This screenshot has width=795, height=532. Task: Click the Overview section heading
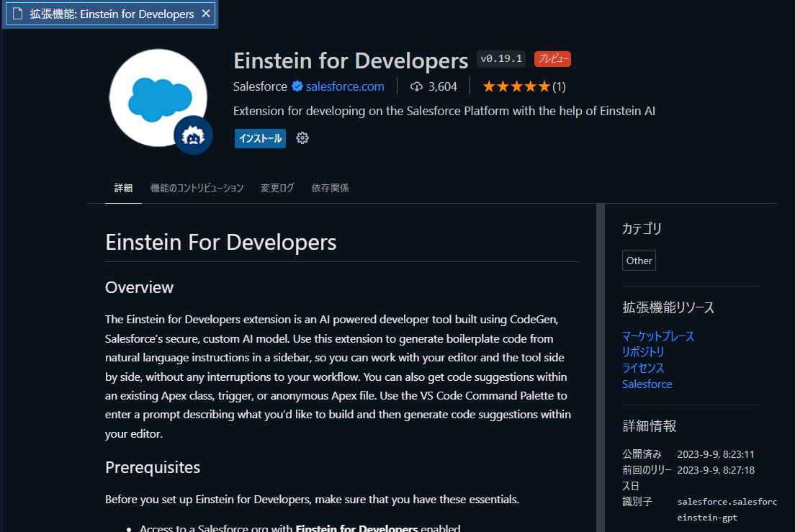[x=140, y=287]
